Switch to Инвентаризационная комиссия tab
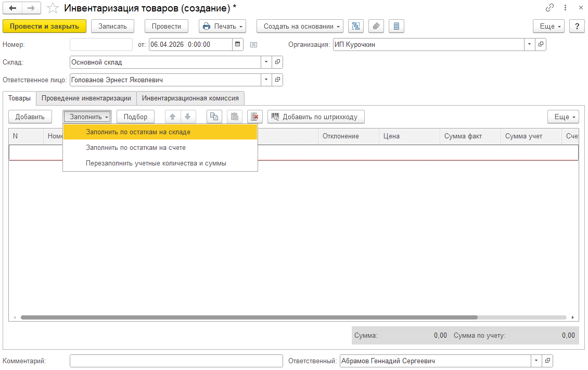The width and height of the screenshot is (588, 370). 190,98
